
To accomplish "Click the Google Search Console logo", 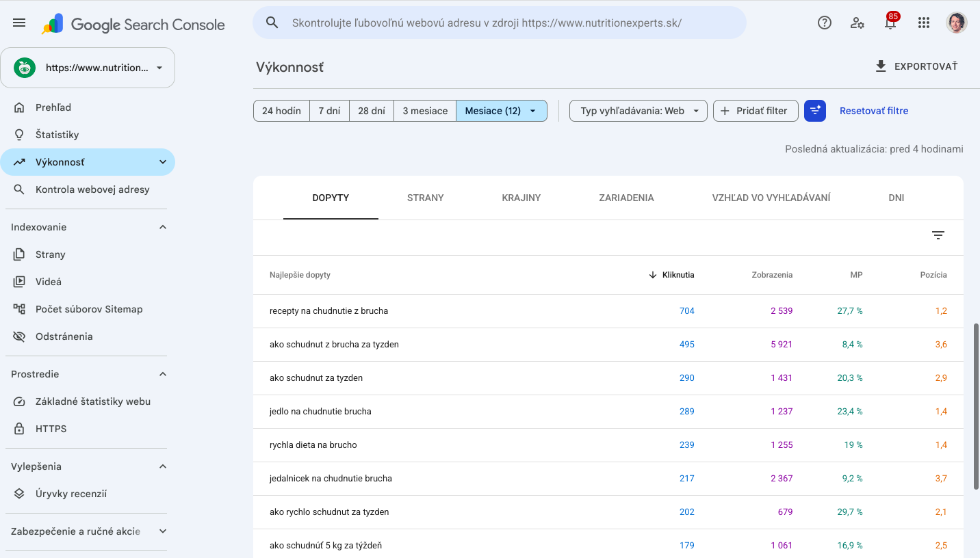I will [133, 25].
